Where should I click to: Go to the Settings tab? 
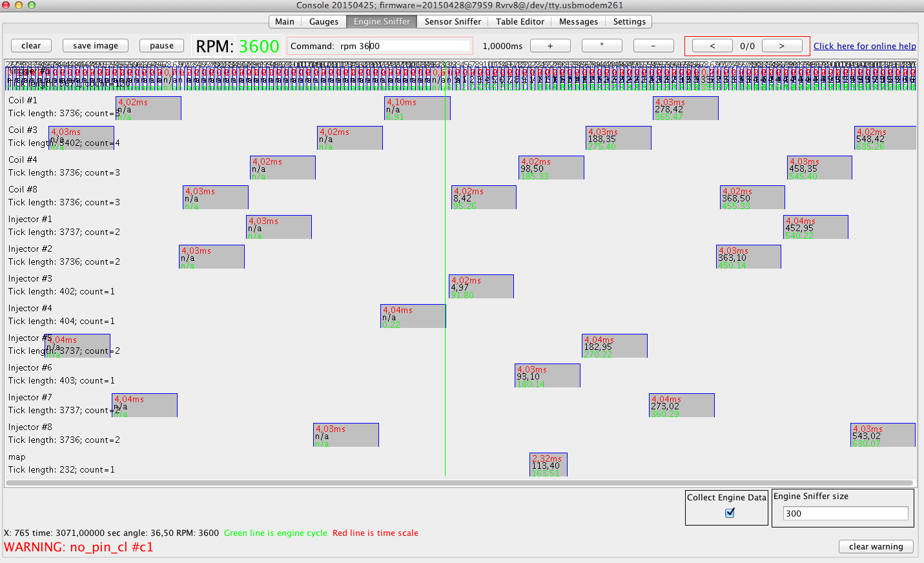(x=629, y=21)
